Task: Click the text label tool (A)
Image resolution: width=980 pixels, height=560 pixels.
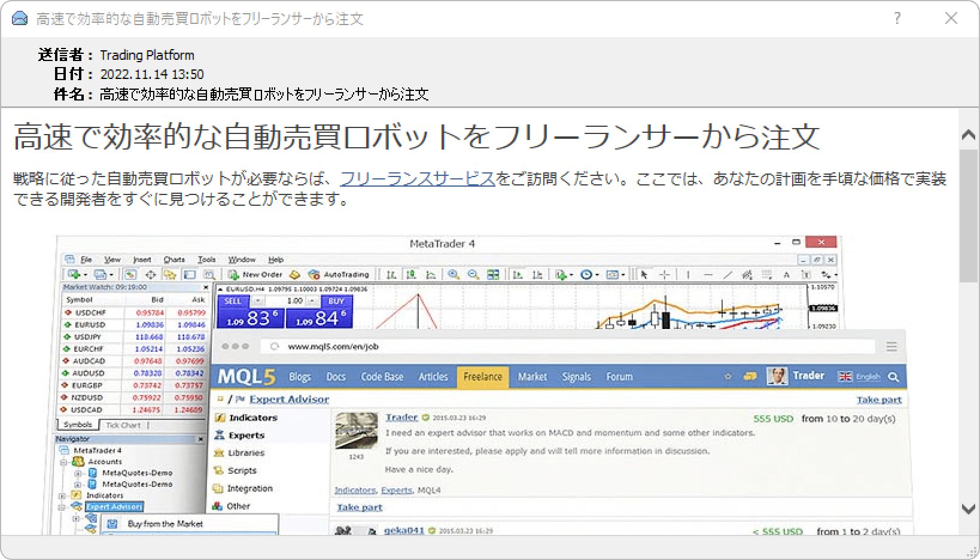Action: tap(787, 275)
